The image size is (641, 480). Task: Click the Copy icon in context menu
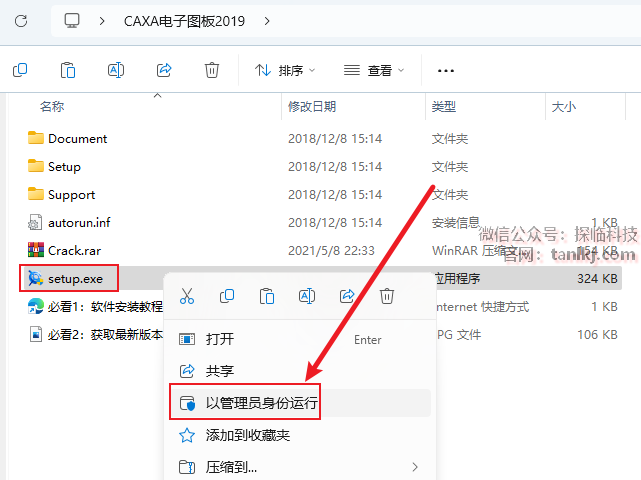pyautogui.click(x=227, y=296)
